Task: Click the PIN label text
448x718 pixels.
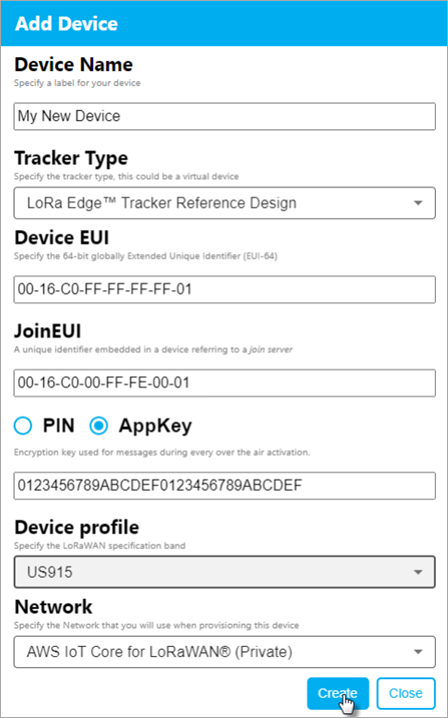Action: click(x=59, y=426)
